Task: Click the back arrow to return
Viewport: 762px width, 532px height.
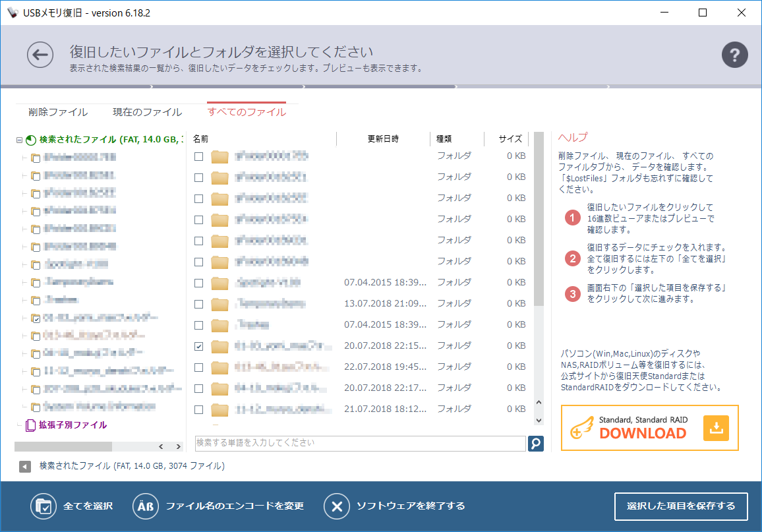Action: [40, 55]
